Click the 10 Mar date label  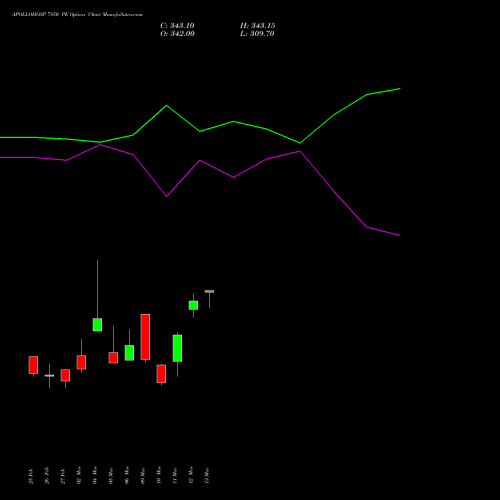(x=159, y=475)
